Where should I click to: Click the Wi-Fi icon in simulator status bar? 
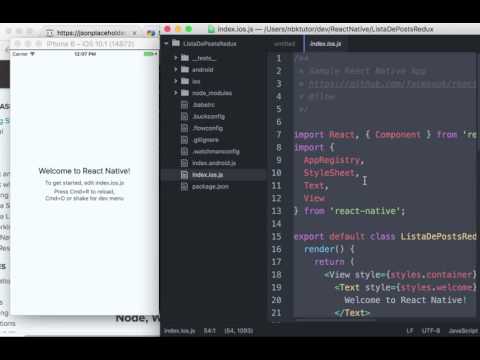click(x=32, y=54)
